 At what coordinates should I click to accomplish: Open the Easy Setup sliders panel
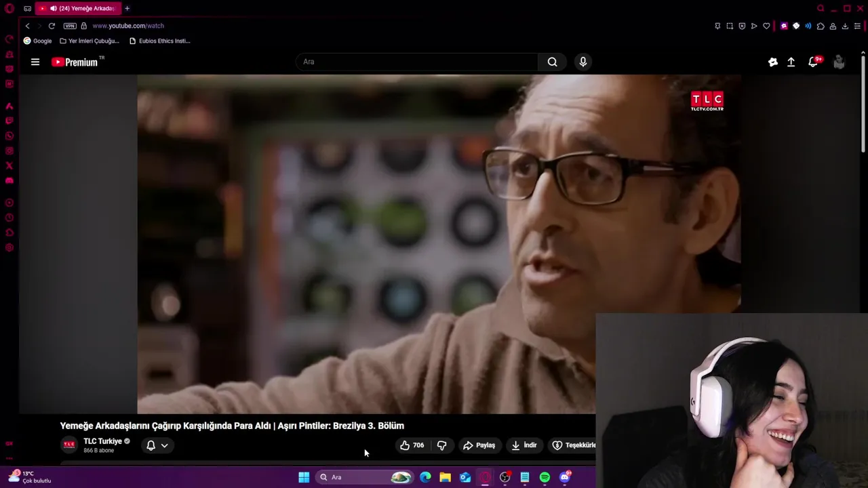coord(857,26)
